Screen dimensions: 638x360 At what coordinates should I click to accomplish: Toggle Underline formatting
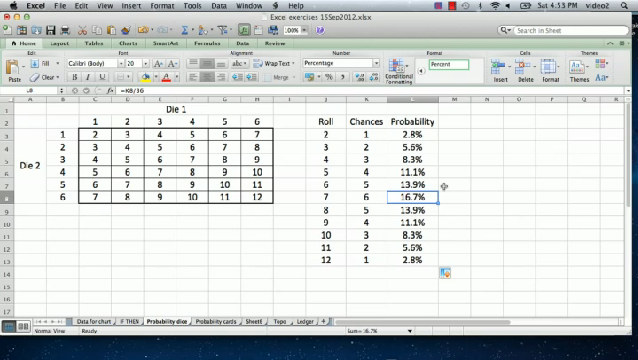pyautogui.click(x=102, y=77)
